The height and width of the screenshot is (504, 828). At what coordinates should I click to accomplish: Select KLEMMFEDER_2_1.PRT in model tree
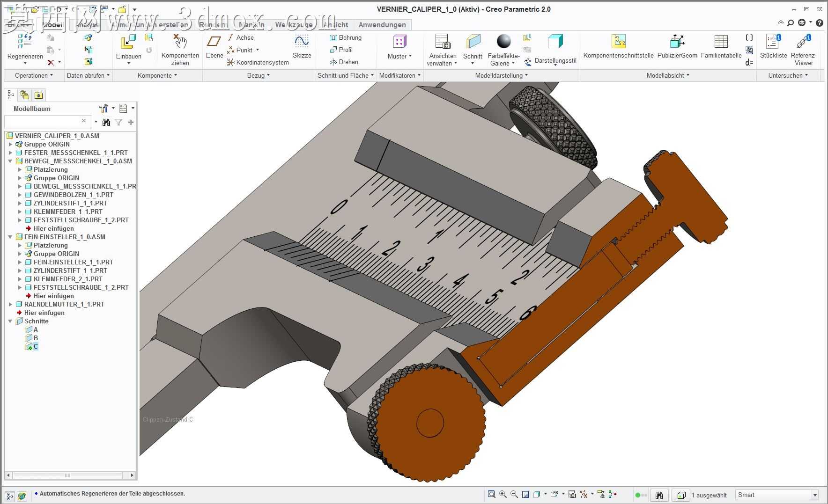pos(63,279)
